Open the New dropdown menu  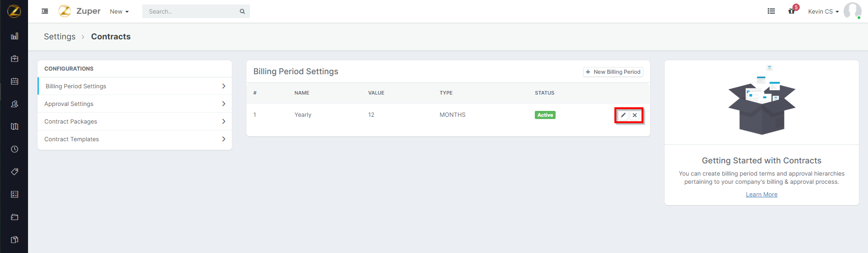[119, 12]
